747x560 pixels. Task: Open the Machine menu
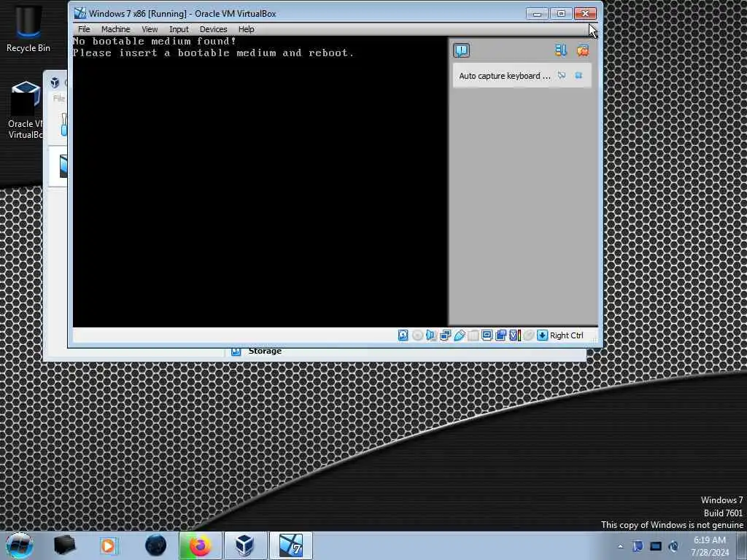coord(115,29)
